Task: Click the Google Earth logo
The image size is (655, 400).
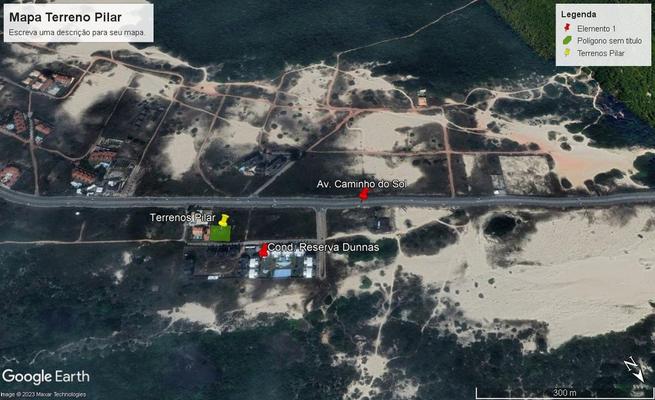Action: pyautogui.click(x=46, y=377)
